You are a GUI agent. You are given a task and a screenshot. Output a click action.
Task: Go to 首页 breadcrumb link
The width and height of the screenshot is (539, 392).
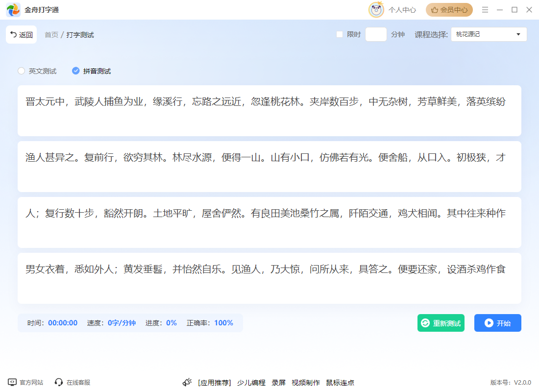tap(51, 35)
